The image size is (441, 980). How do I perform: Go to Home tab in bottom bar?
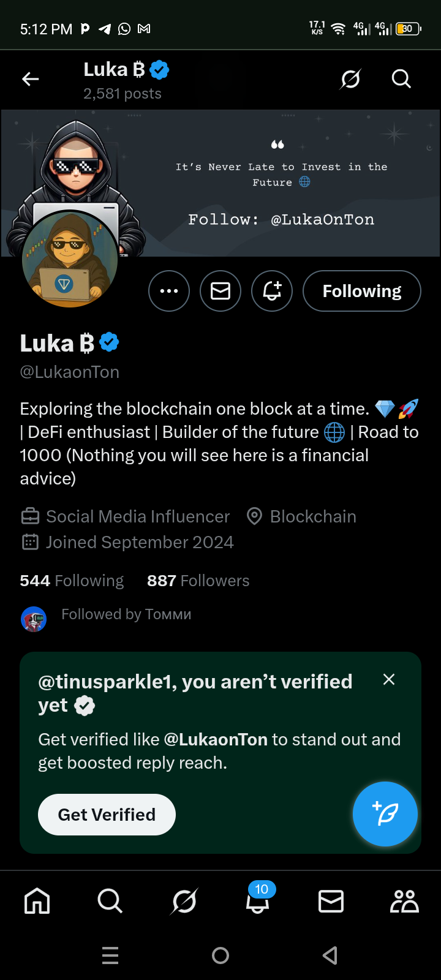click(x=37, y=901)
